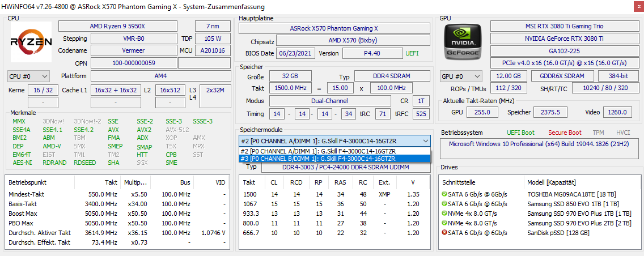Collapse the Speichermodule combo box arrow

tap(425, 140)
